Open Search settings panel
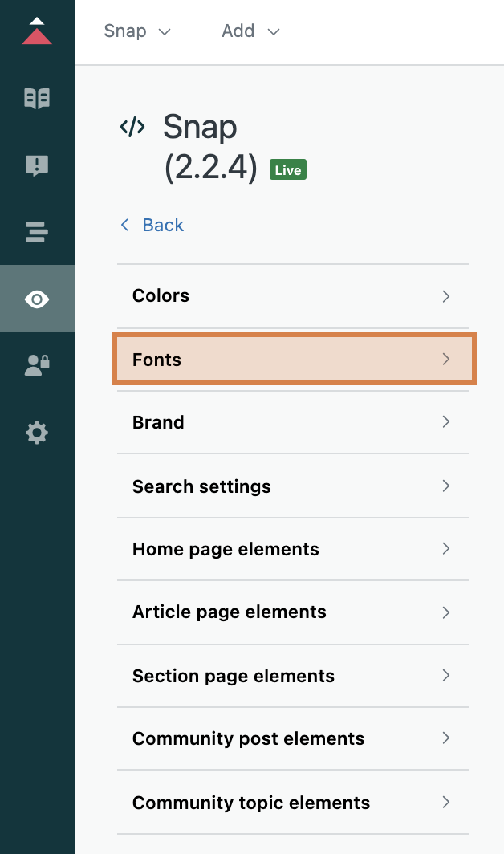 click(x=293, y=486)
